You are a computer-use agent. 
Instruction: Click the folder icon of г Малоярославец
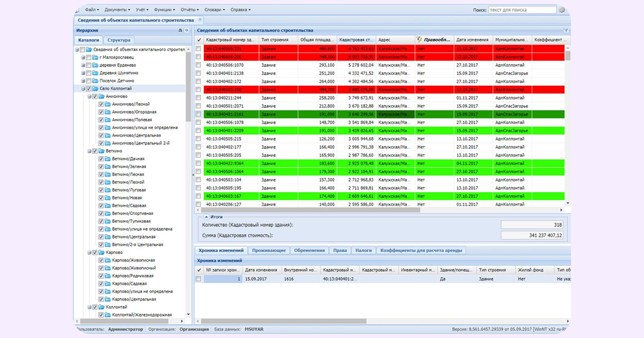95,57
